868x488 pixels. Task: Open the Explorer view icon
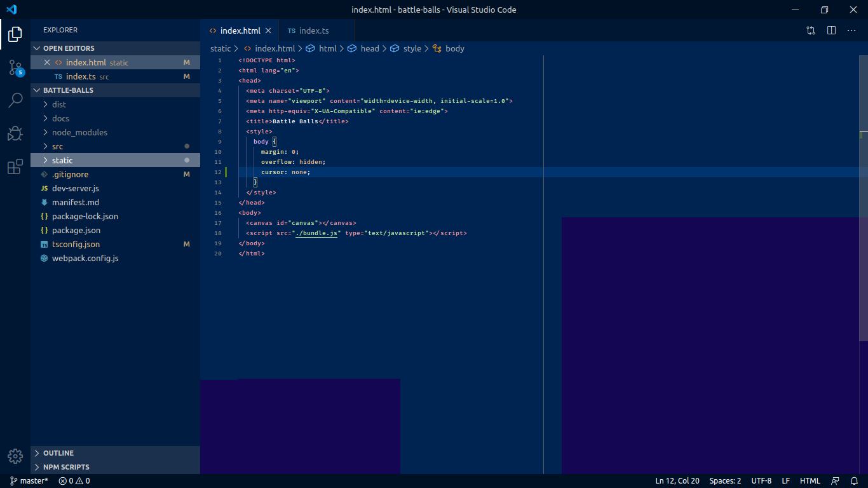[x=15, y=34]
